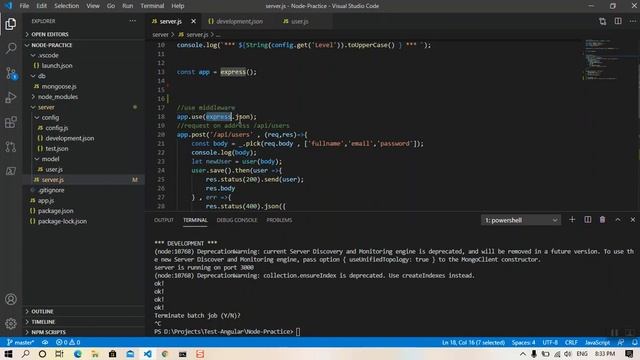Create a new terminal with plus icon

tap(572, 220)
